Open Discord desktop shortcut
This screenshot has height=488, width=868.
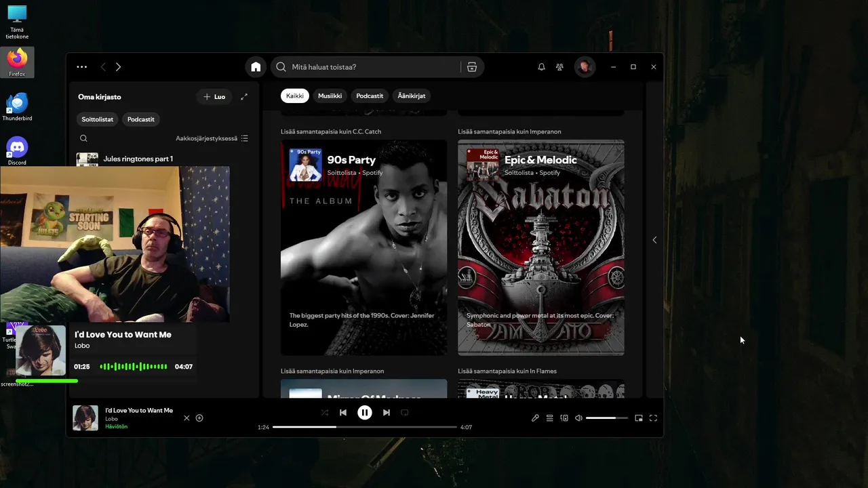click(17, 150)
